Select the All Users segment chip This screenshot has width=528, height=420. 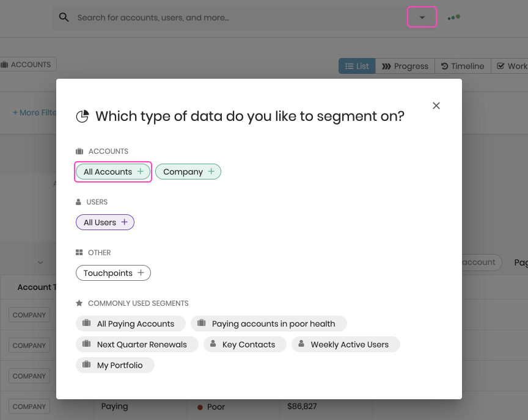coord(105,223)
